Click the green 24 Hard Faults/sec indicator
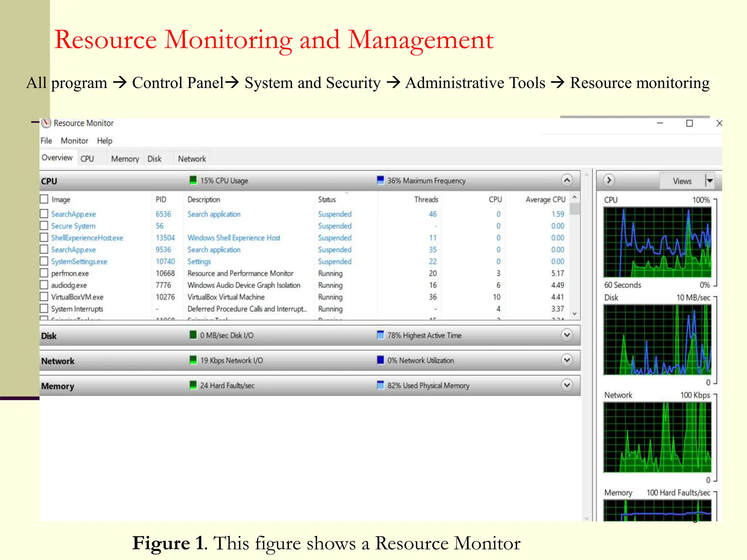Viewport: 747px width, 560px height. (x=193, y=385)
